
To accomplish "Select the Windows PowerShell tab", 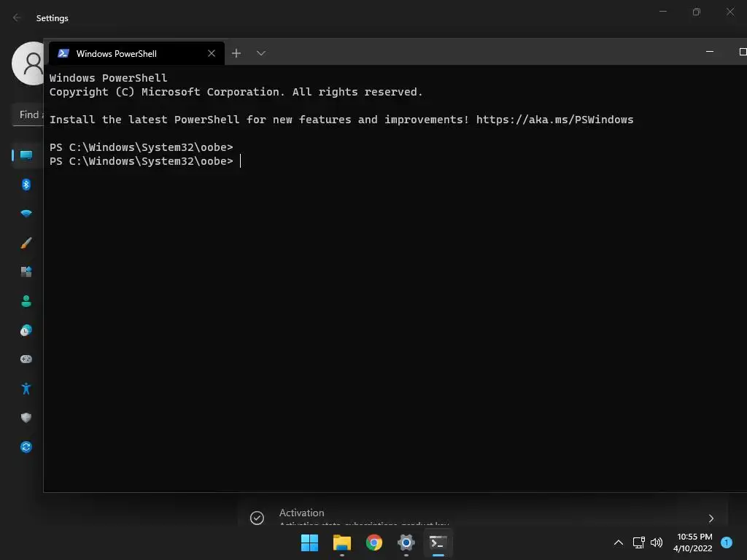I will (x=136, y=53).
